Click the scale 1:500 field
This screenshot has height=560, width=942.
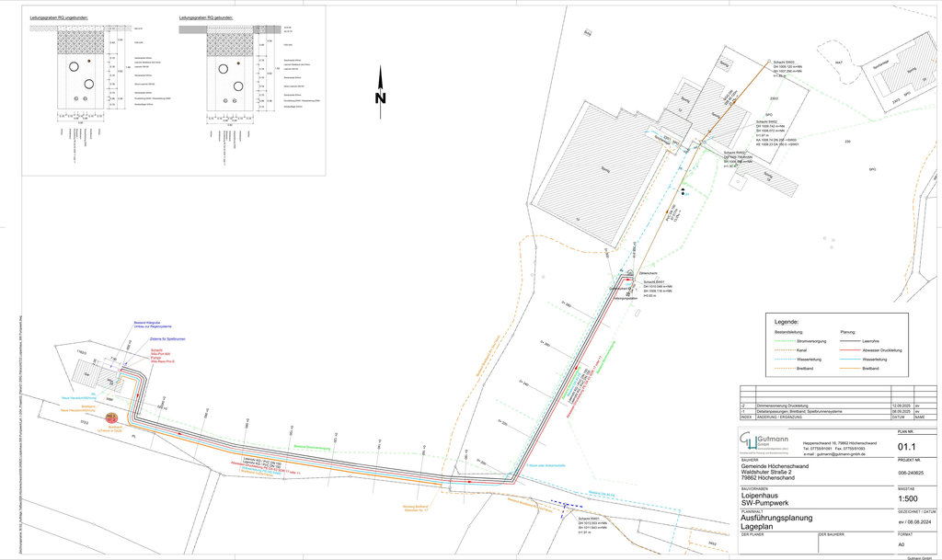point(906,498)
